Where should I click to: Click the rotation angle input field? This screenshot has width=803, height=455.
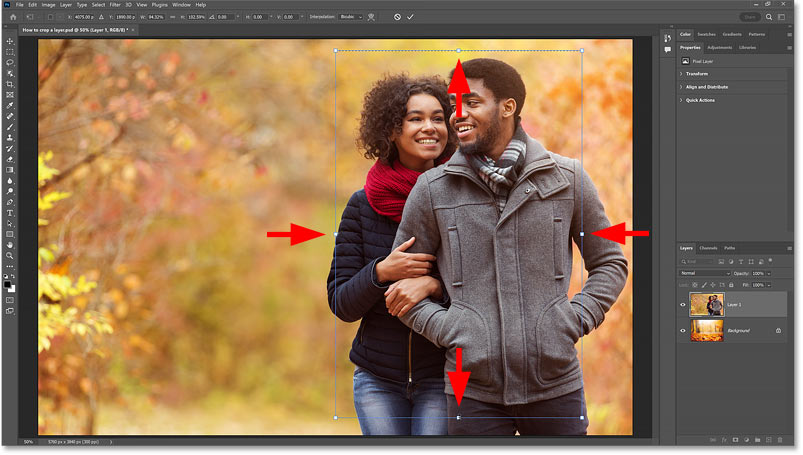[x=226, y=17]
